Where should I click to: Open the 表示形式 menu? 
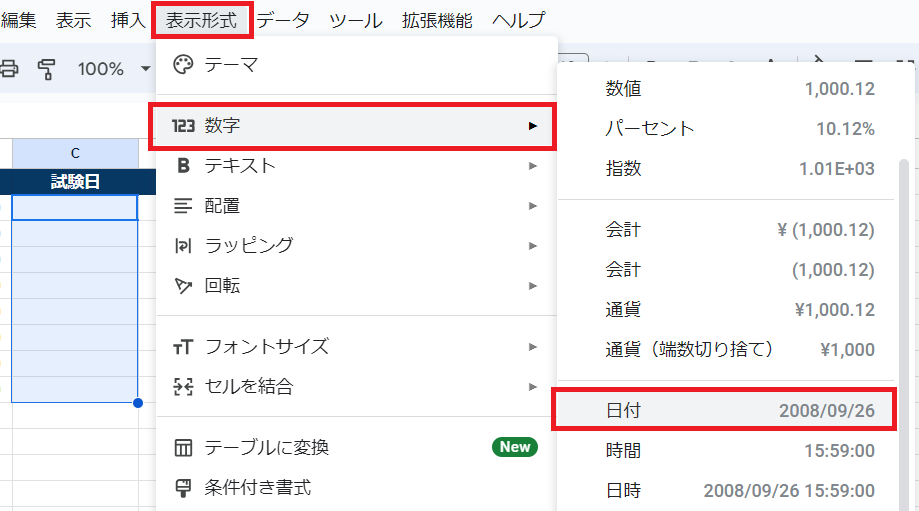(202, 20)
